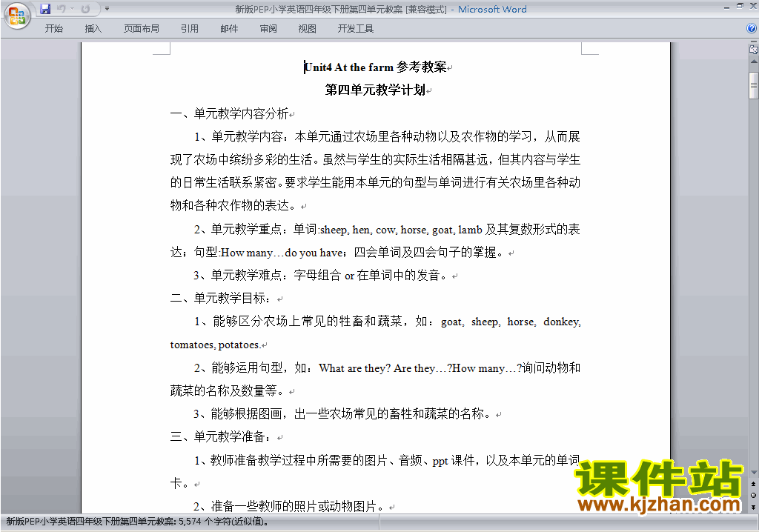
Task: Open Customize Quick Access Toolbar dropdown
Action: tap(107, 9)
